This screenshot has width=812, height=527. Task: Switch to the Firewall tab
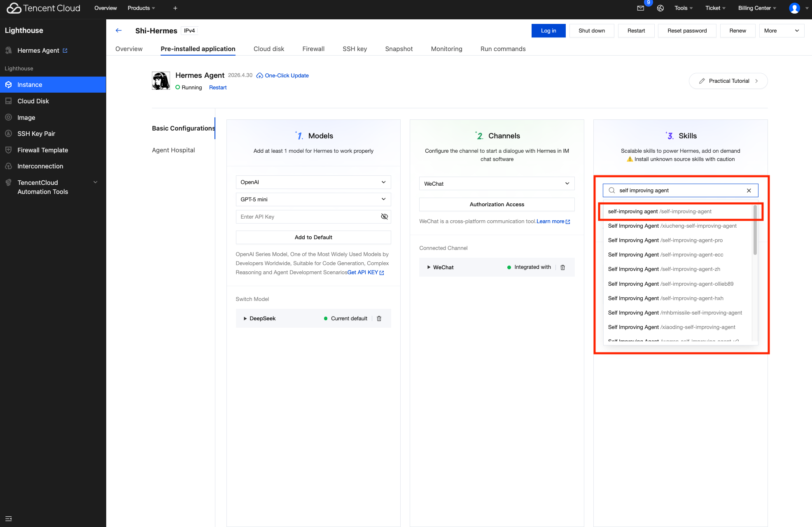tap(313, 49)
